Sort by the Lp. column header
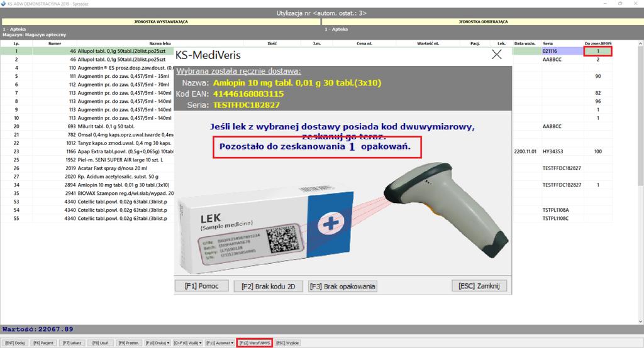Screen dimensions: 644x348 point(16,43)
